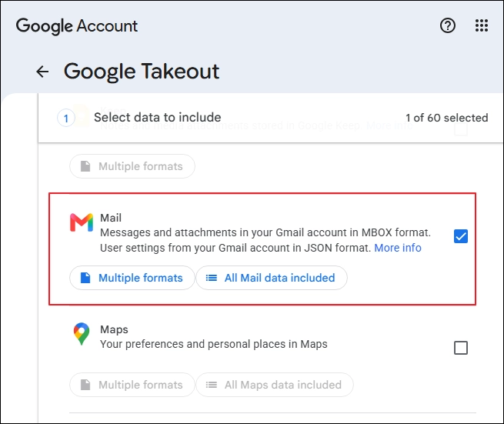Check the Maps checkbox
The image size is (504, 424).
pos(461,348)
